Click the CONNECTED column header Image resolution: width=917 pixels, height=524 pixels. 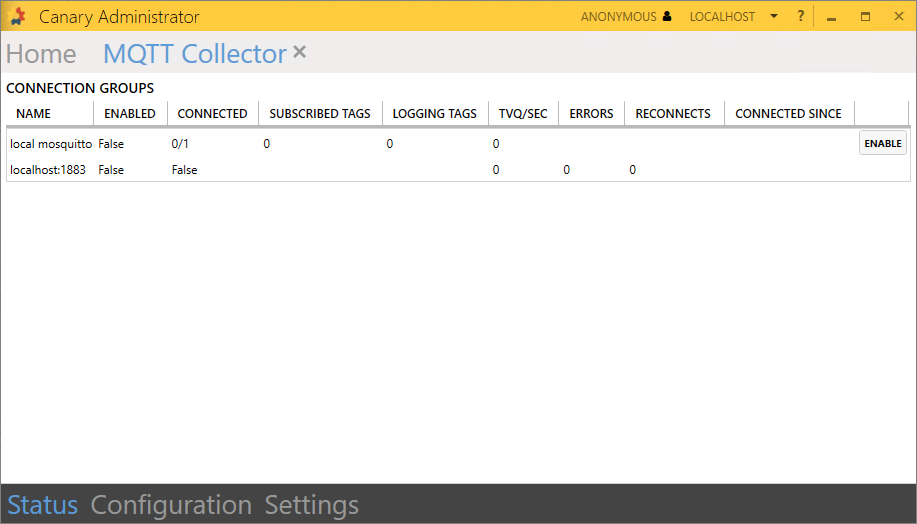[x=212, y=114]
